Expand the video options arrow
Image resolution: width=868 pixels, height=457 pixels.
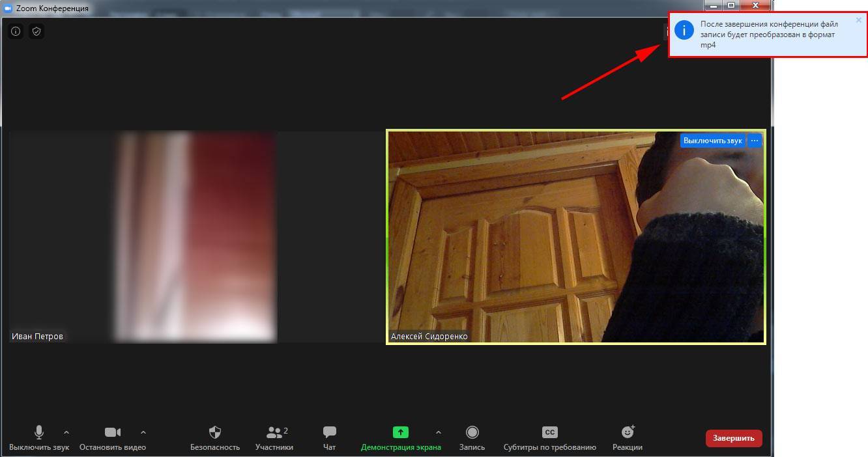point(143,432)
